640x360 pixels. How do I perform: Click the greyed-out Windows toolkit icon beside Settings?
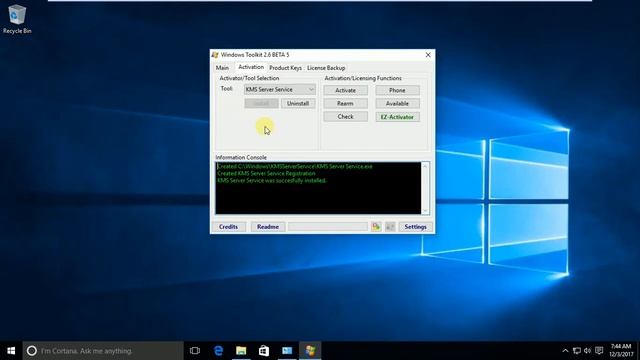tap(390, 227)
